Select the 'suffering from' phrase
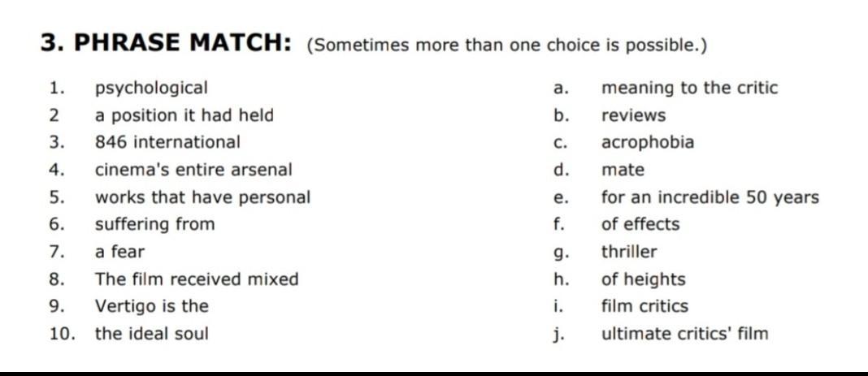Image resolution: width=868 pixels, height=376 pixels. pos(154,224)
